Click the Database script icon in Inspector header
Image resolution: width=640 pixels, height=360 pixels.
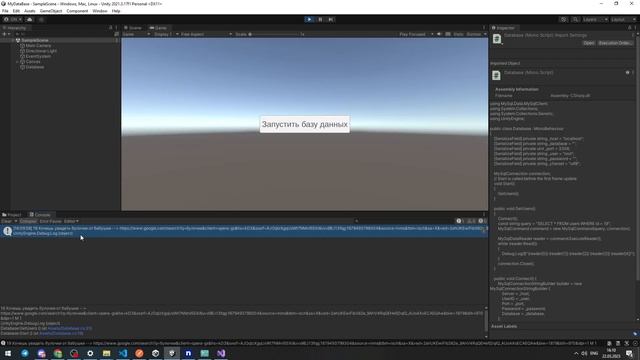[497, 39]
